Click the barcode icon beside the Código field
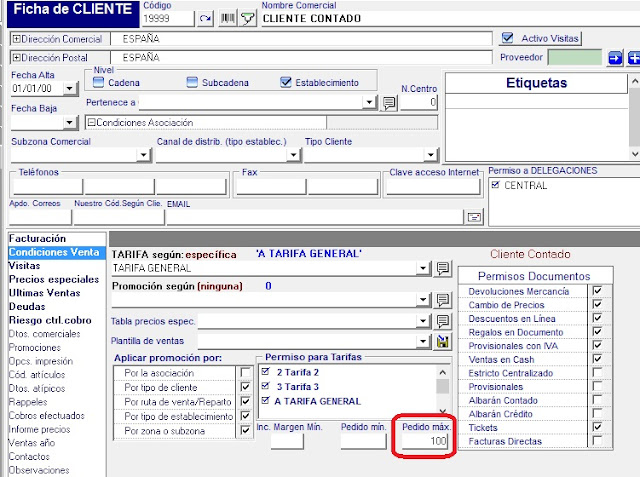This screenshot has width=640, height=477. click(229, 18)
